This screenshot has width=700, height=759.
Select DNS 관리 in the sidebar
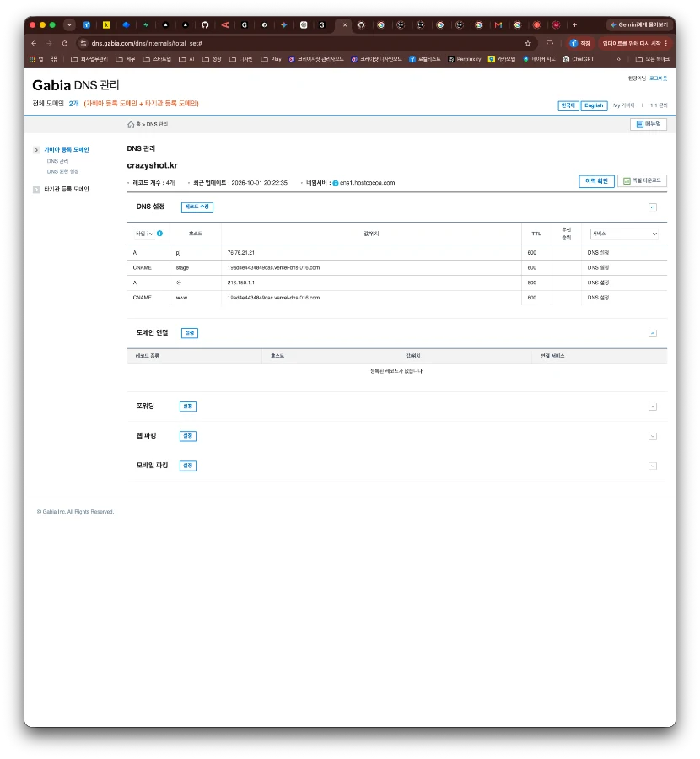57,161
